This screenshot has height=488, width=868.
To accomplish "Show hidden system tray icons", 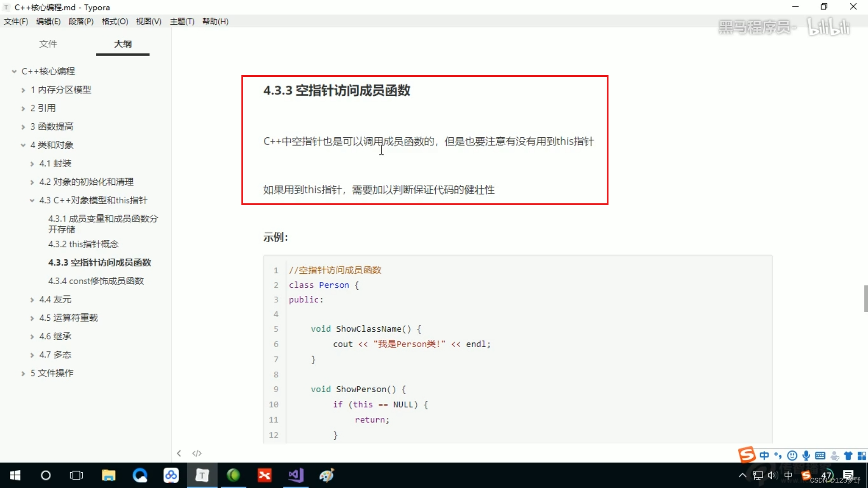I will (x=742, y=475).
